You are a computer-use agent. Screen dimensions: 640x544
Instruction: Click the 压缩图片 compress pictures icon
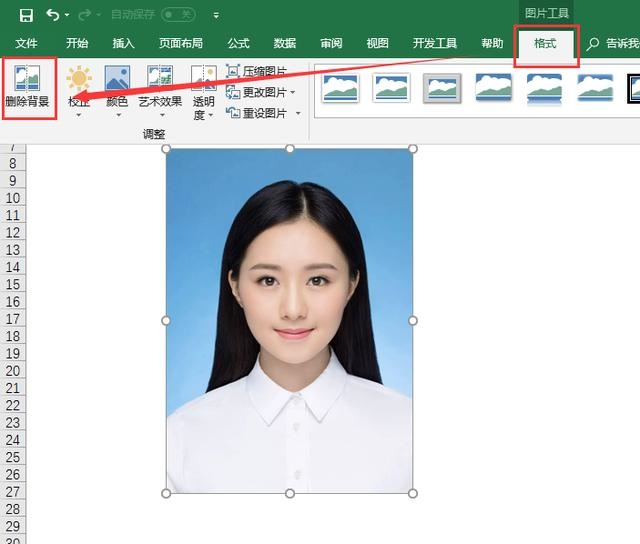pyautogui.click(x=233, y=71)
